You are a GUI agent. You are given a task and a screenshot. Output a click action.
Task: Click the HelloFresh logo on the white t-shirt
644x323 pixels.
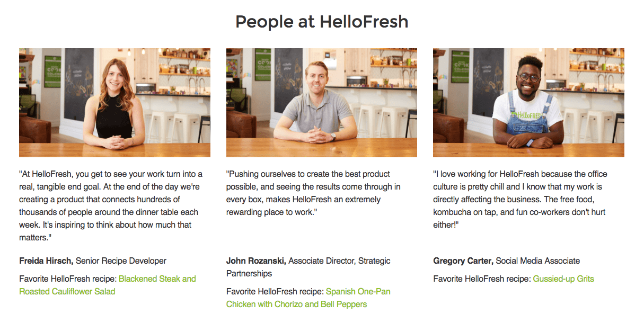(528, 115)
